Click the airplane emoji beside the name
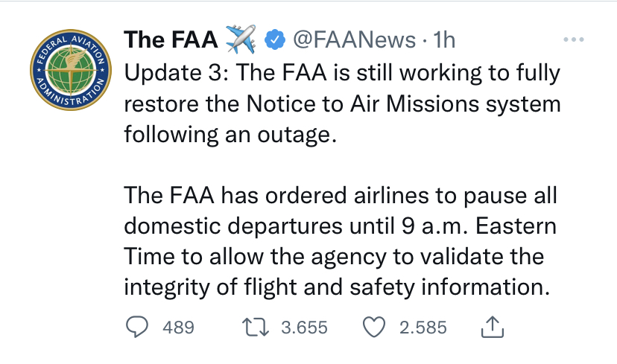 tap(239, 38)
